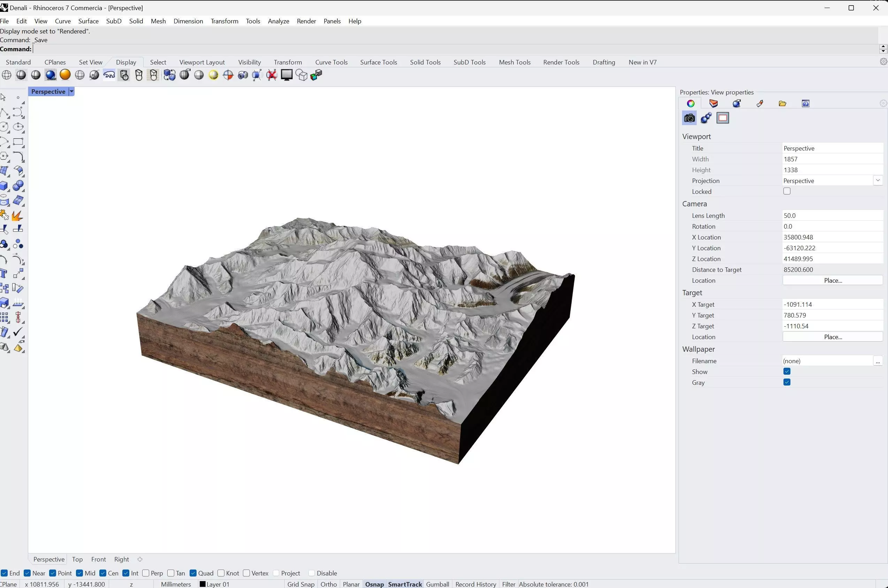Click the Millimeters units in status bar
Screen dimensions: 888x588
coord(176,584)
